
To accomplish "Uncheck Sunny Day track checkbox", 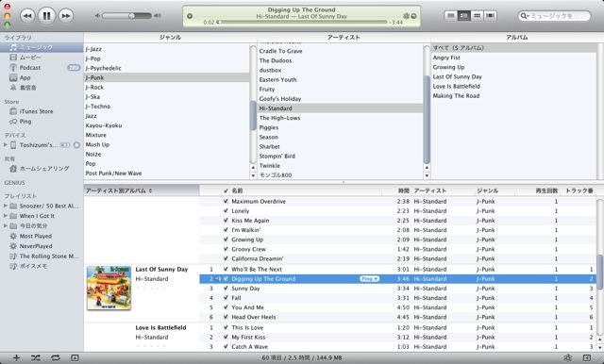I will click(226, 289).
